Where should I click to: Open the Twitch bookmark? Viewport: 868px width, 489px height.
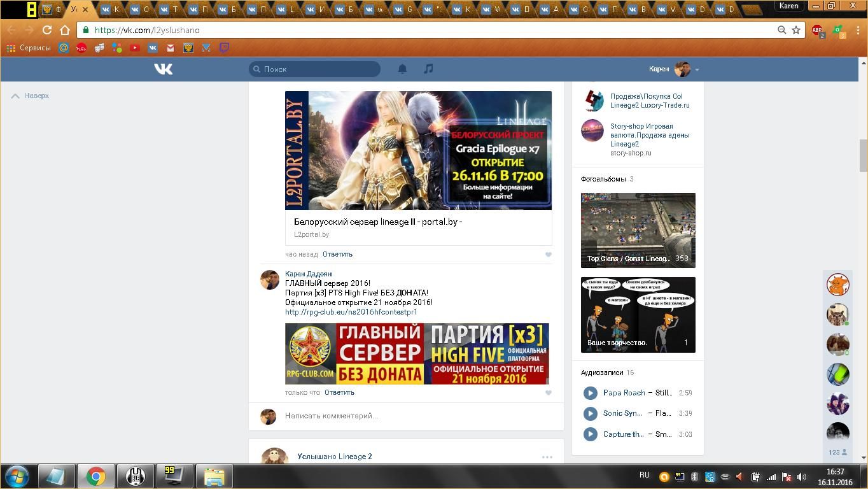click(224, 48)
